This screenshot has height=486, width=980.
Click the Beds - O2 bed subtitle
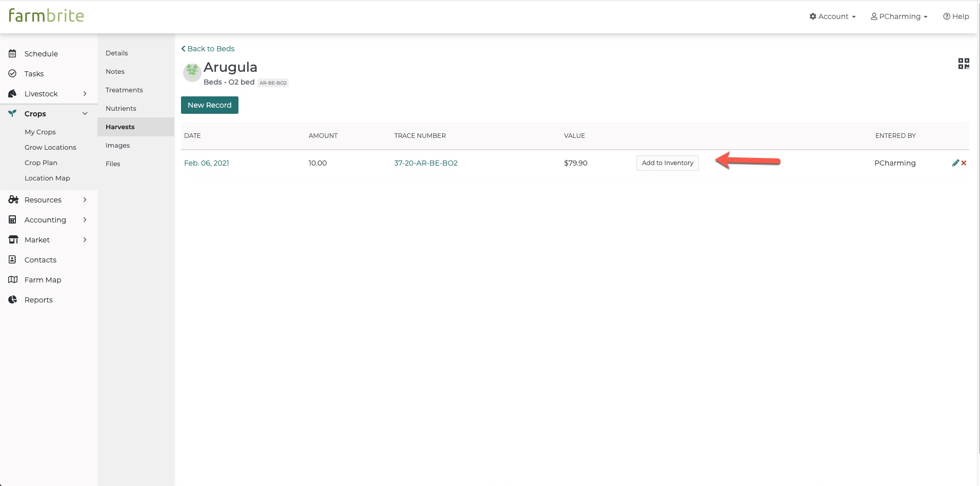pos(229,82)
